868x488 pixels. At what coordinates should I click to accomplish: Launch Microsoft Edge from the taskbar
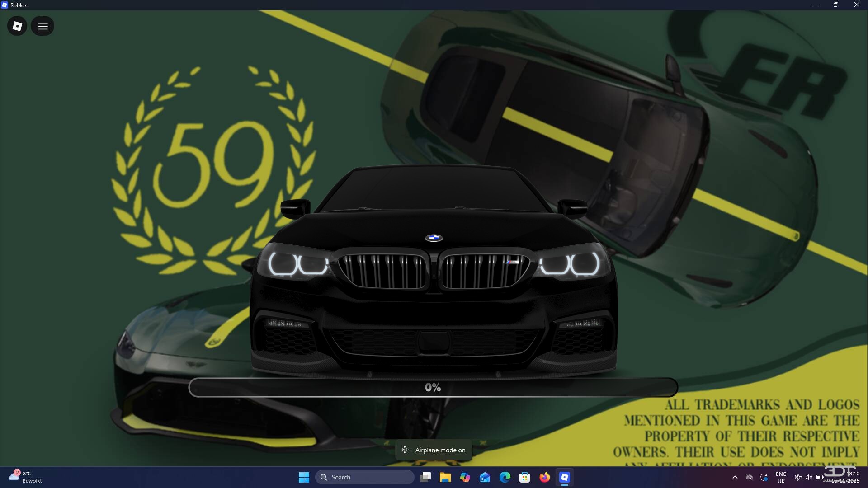(x=505, y=477)
